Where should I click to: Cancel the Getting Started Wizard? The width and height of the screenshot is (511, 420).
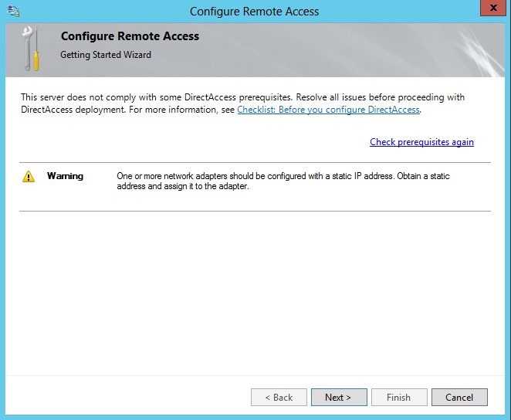459,397
